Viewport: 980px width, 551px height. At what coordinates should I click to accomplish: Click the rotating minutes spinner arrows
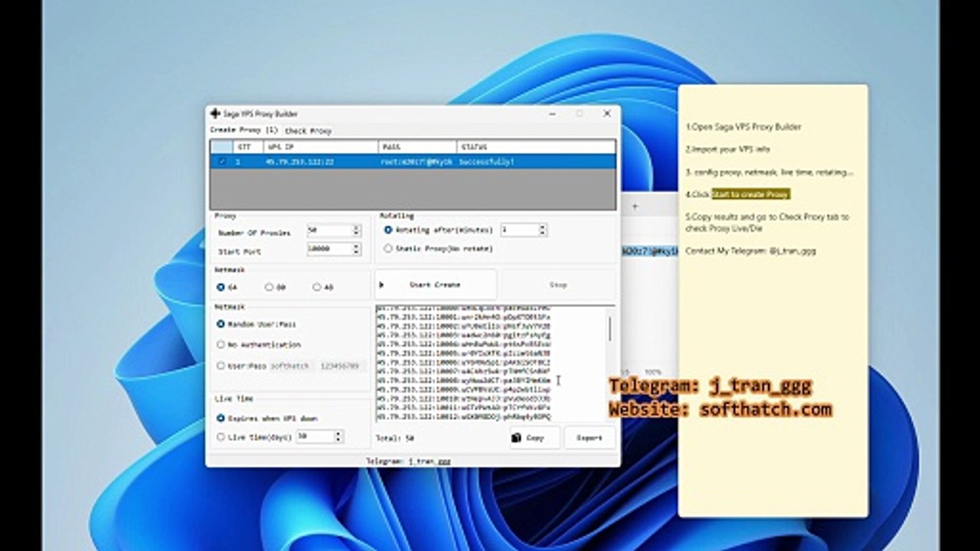coord(543,230)
